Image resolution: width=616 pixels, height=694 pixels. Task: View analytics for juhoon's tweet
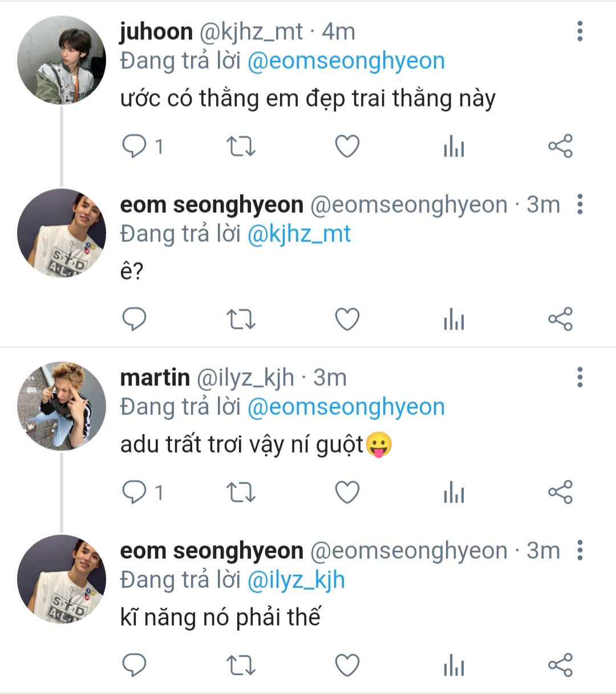(x=453, y=147)
